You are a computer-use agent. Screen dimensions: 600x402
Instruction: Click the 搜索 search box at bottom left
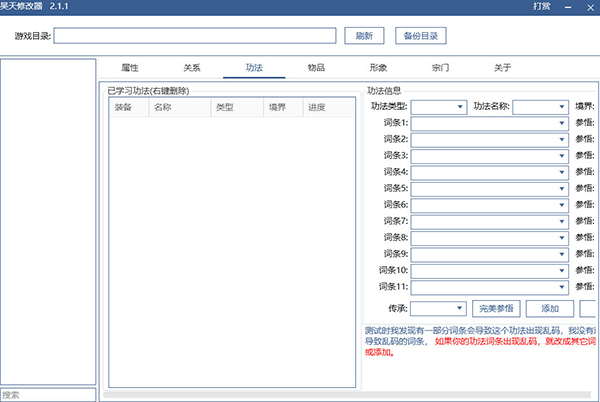tap(48, 394)
